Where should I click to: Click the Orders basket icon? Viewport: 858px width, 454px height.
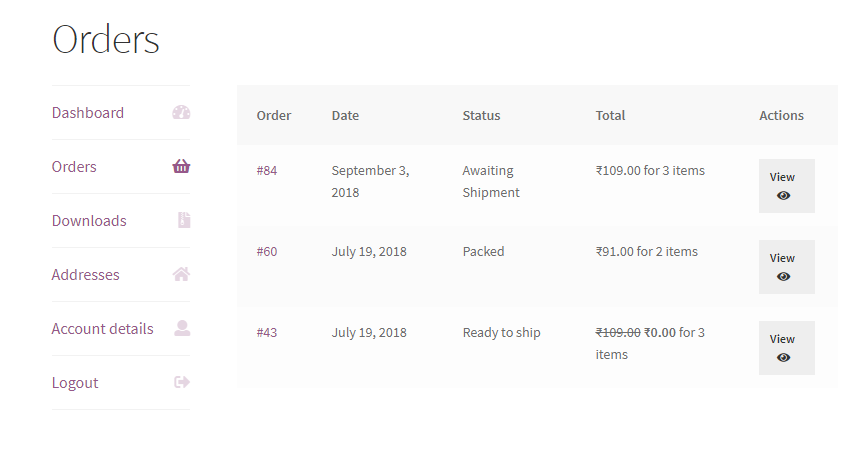tap(181, 167)
